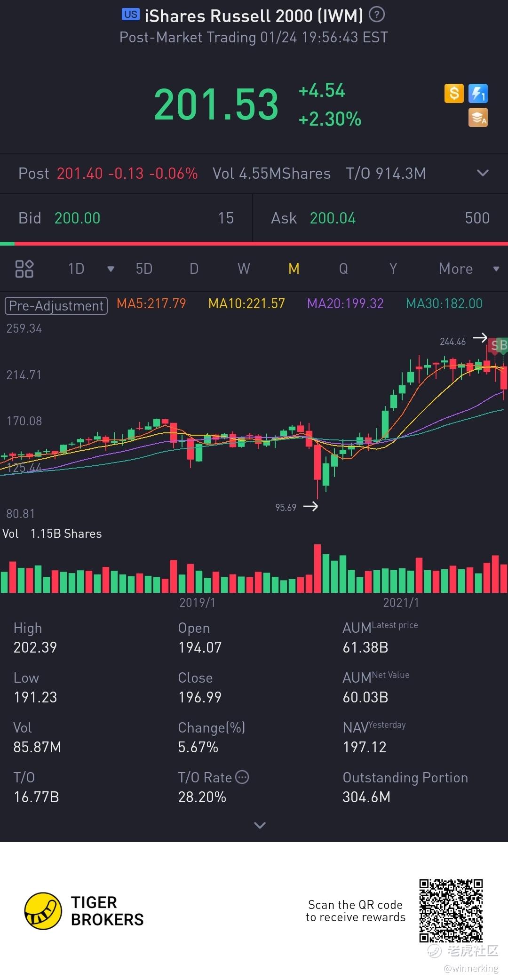Tap the +4.54 price change value
This screenshot has width=508, height=980.
click(322, 90)
